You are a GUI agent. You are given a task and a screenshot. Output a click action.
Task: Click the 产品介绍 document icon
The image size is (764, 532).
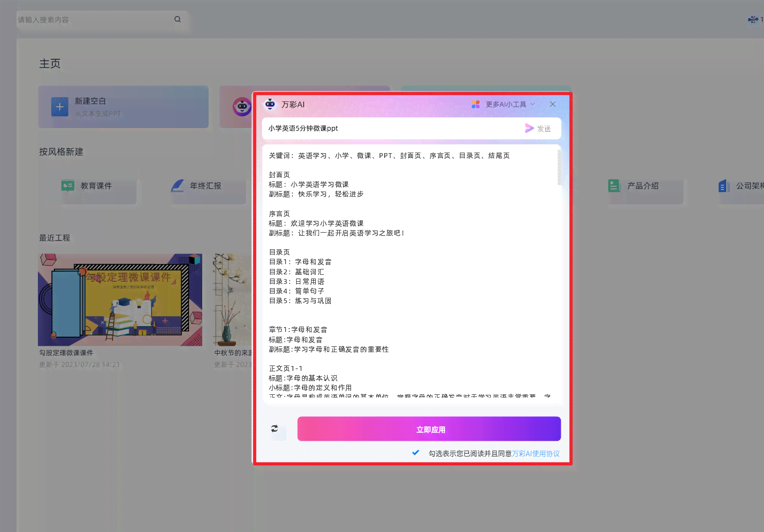click(614, 186)
